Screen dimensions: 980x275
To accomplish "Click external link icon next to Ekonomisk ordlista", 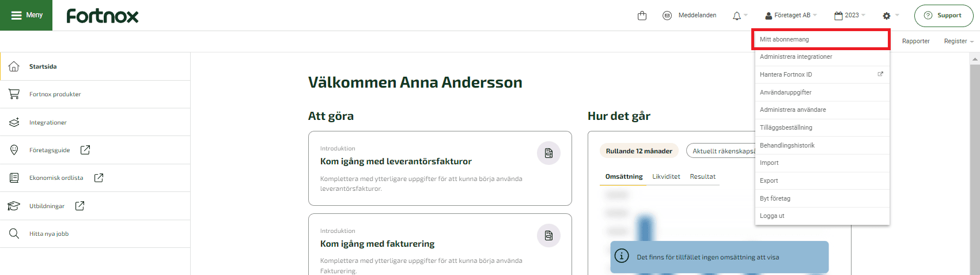I will pos(99,178).
